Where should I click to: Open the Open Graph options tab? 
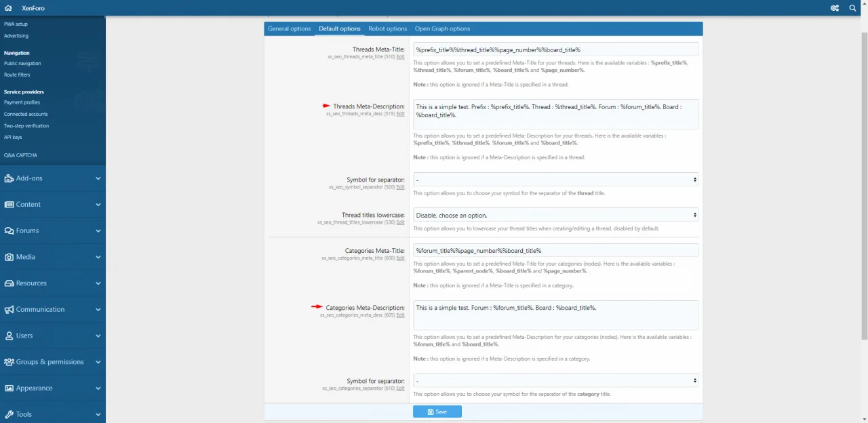click(x=442, y=28)
